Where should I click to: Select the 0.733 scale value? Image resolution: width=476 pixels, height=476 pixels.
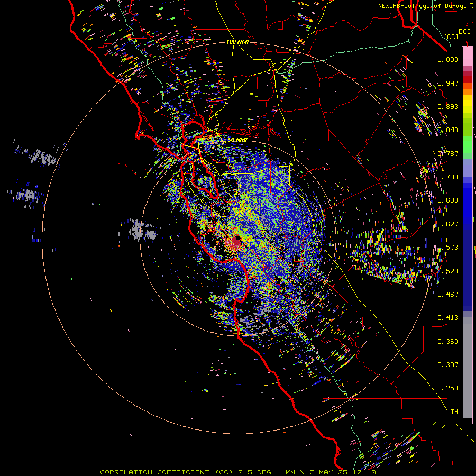click(x=448, y=177)
